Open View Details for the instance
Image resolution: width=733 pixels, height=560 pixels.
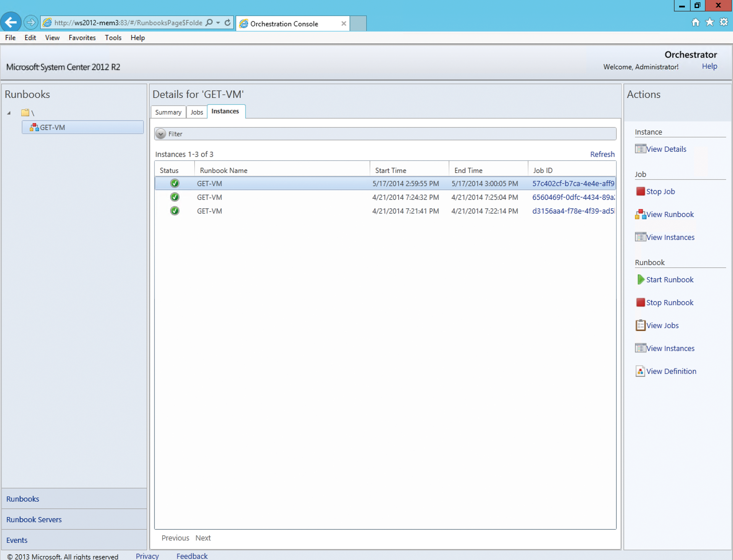point(666,149)
